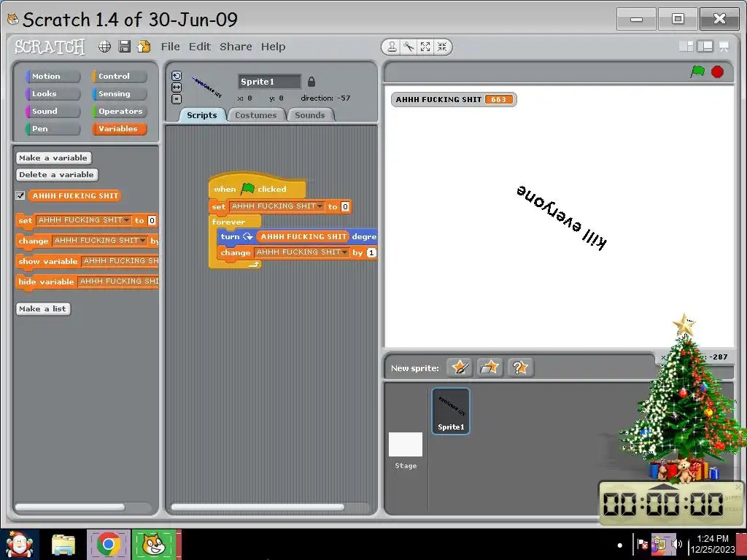Open Sensing blocks category
This screenshot has height=560, width=747.
click(119, 94)
